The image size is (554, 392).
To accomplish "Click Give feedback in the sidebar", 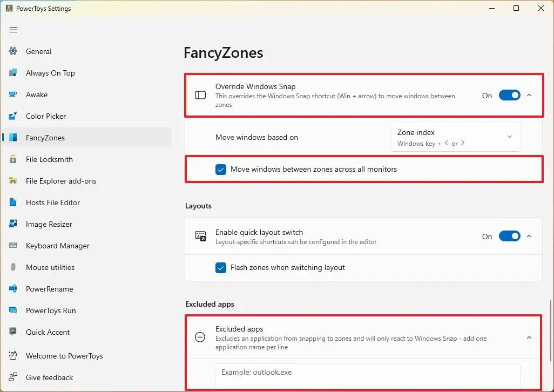I will click(49, 377).
